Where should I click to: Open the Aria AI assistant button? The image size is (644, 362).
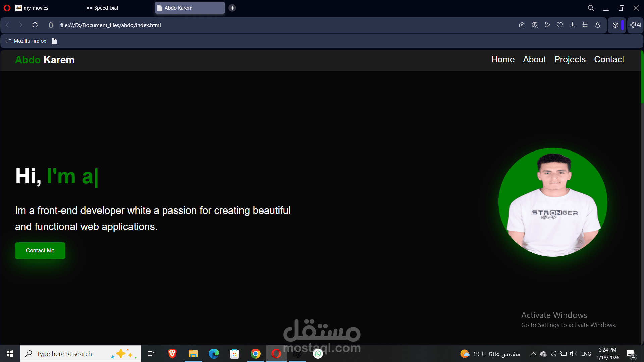(636, 25)
